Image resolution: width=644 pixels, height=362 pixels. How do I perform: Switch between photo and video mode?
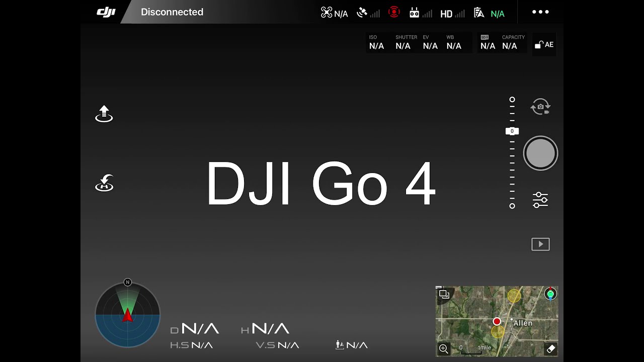coord(540,107)
